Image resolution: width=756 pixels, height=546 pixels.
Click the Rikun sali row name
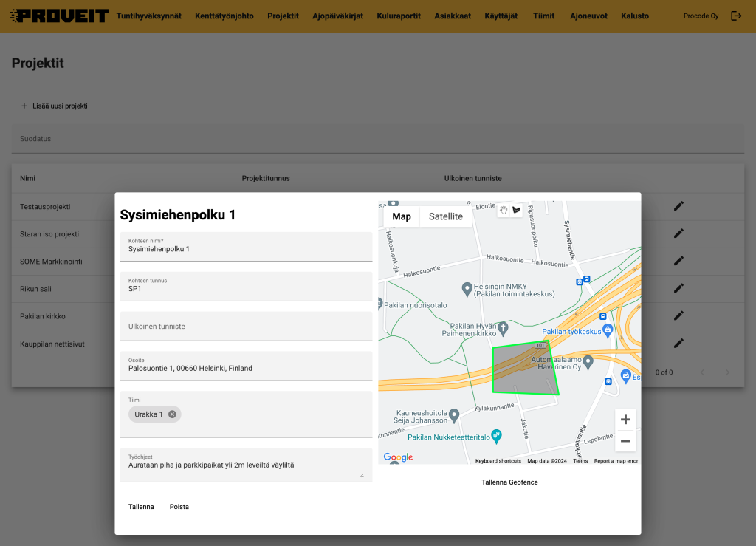(x=35, y=289)
